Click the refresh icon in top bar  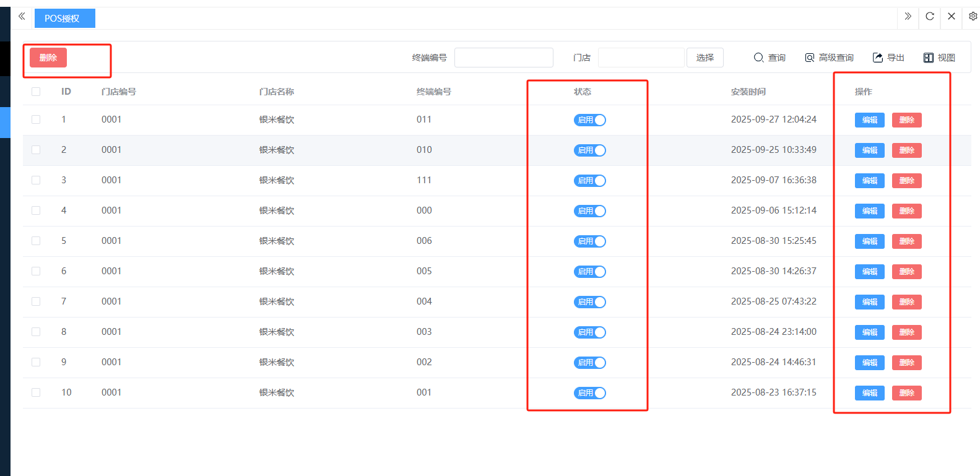tap(929, 17)
